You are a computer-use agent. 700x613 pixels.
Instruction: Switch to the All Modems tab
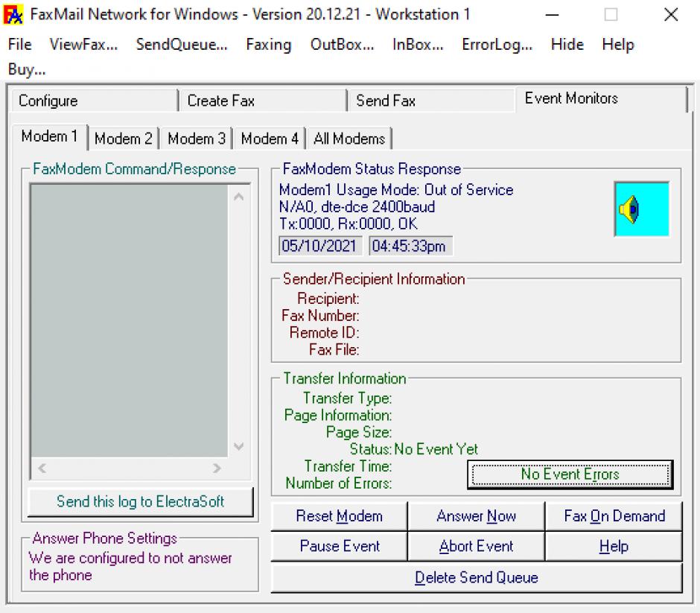click(349, 139)
